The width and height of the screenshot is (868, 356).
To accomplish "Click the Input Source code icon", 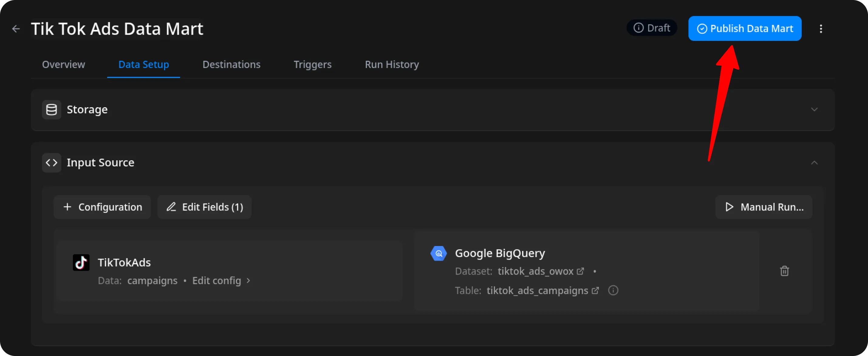I will (x=52, y=163).
